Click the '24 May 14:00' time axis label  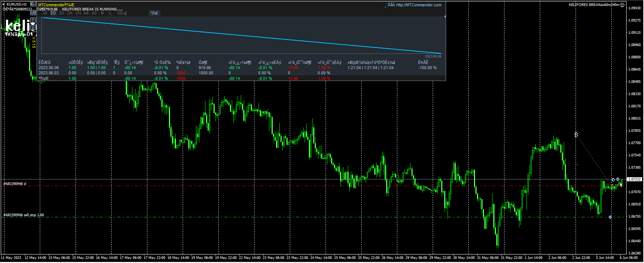point(321,258)
